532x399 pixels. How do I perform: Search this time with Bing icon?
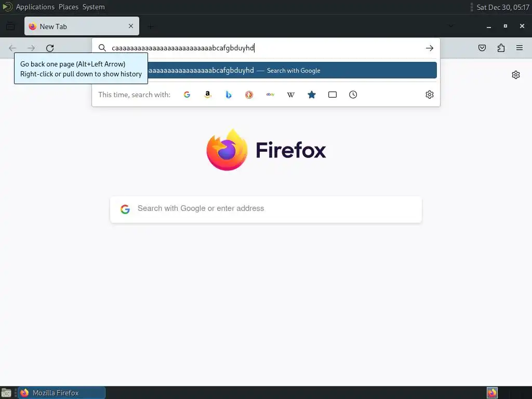[229, 95]
